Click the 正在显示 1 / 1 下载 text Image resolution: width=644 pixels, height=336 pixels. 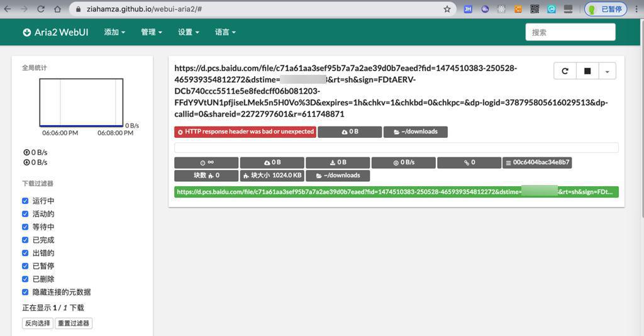click(53, 308)
